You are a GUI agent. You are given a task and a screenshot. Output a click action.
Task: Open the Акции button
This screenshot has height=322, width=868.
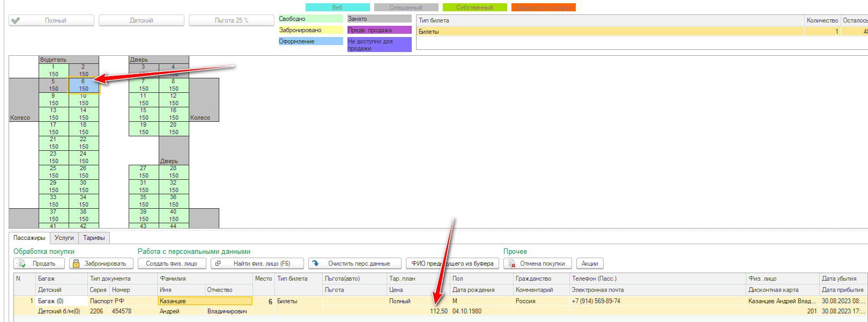(x=590, y=264)
